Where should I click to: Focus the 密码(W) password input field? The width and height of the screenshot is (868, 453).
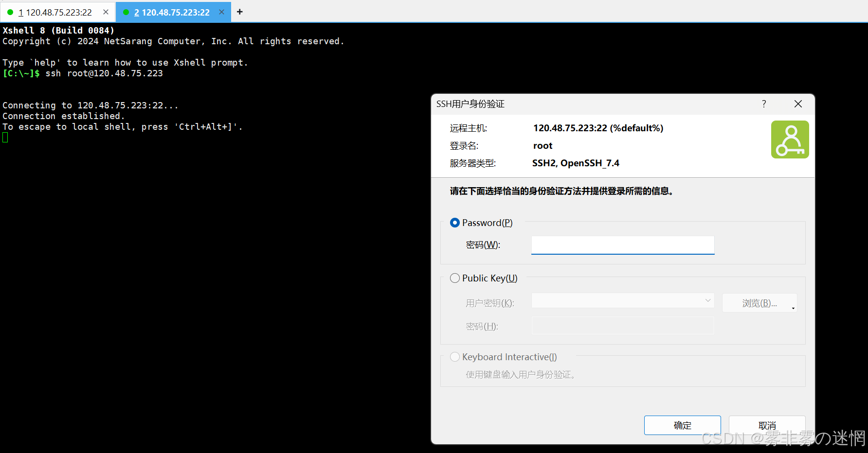click(622, 245)
